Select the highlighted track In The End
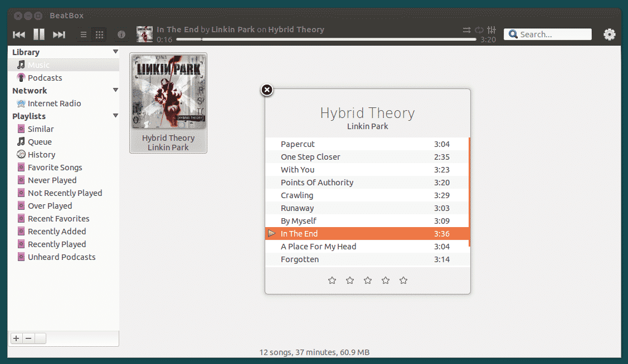 click(x=367, y=234)
